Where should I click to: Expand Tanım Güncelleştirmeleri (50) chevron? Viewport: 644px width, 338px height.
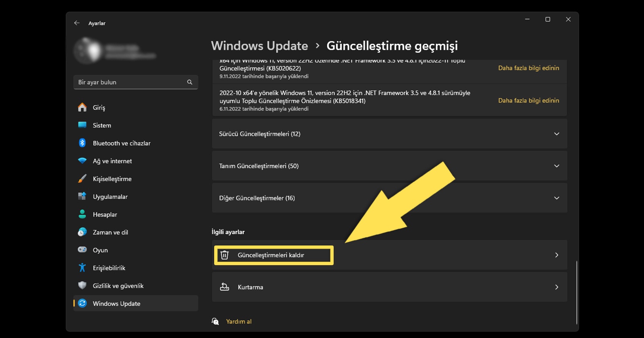(x=557, y=166)
